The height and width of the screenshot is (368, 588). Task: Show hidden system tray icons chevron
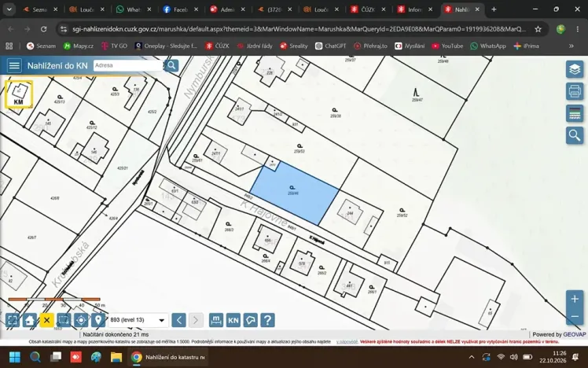click(472, 357)
